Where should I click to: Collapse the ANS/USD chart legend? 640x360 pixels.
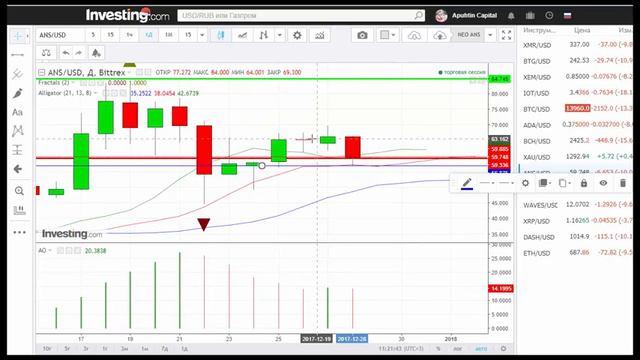(41, 73)
